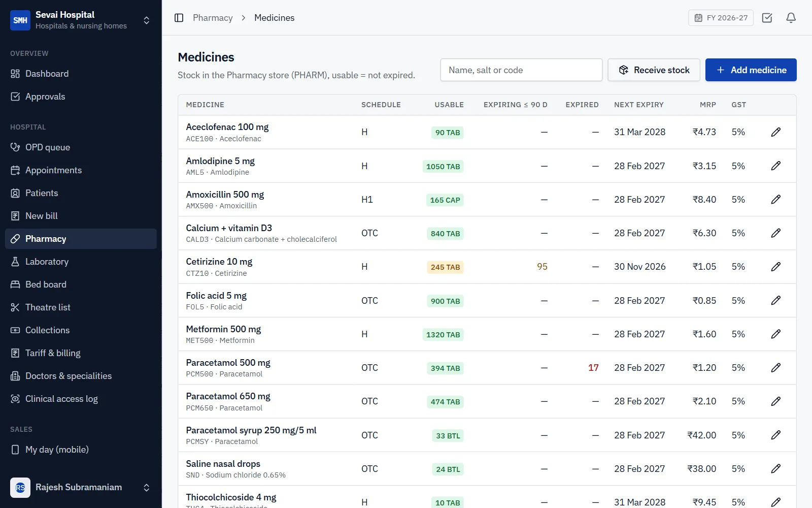Screen dimensions: 812x508
Task: Click the 245 TAB stock badge
Action: (445, 267)
